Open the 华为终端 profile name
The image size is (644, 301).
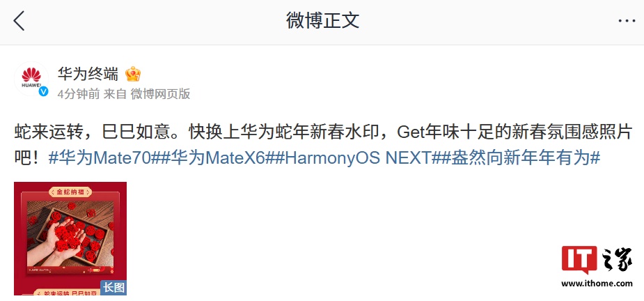click(x=88, y=75)
